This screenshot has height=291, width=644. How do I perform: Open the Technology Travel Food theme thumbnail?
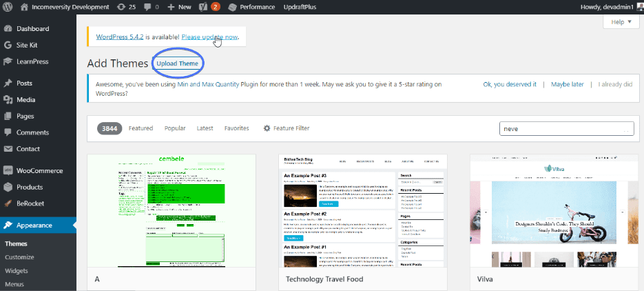point(363,211)
